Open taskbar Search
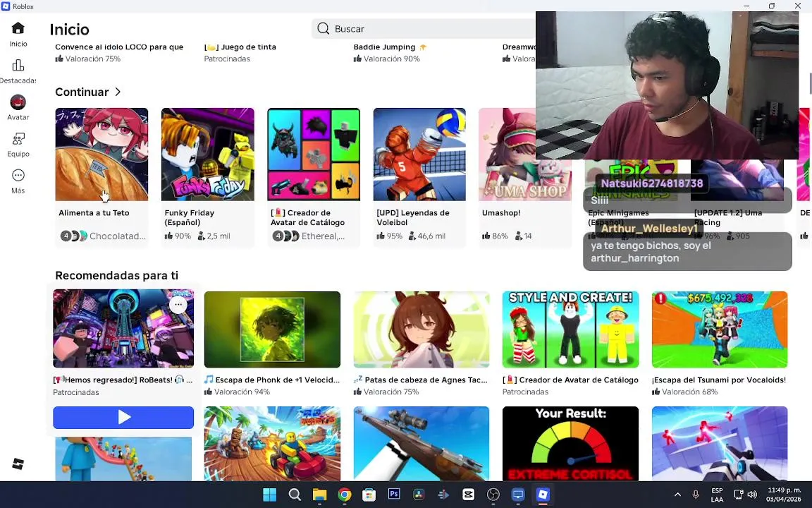This screenshot has width=812, height=508. click(x=295, y=495)
